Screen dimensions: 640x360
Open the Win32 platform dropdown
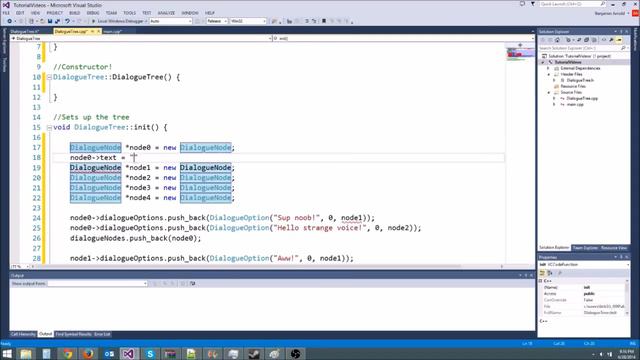248,21
